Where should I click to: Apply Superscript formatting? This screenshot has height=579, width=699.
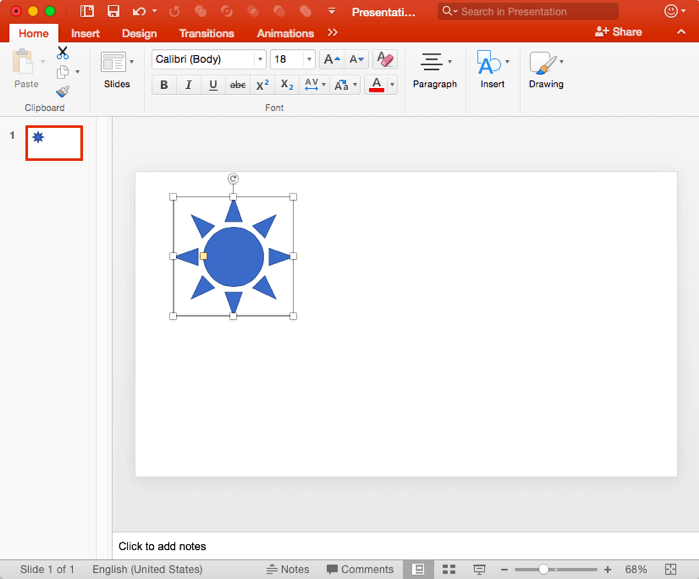point(262,85)
